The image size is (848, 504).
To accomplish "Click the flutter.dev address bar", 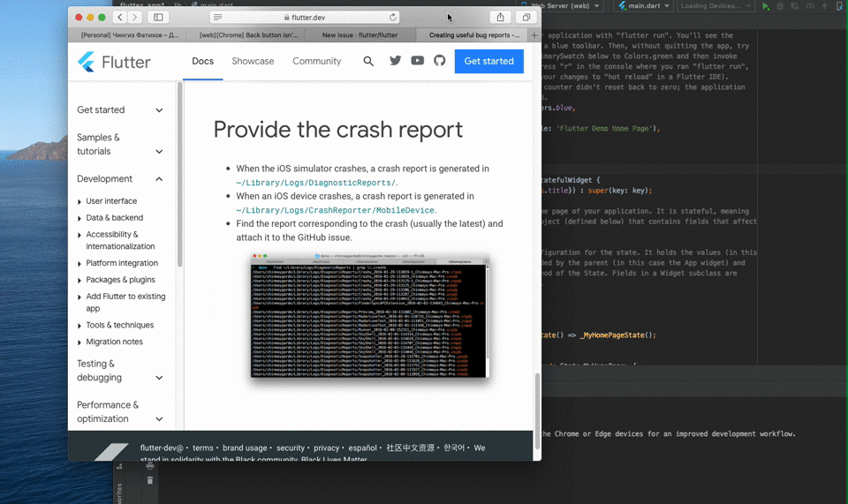I will [x=305, y=18].
